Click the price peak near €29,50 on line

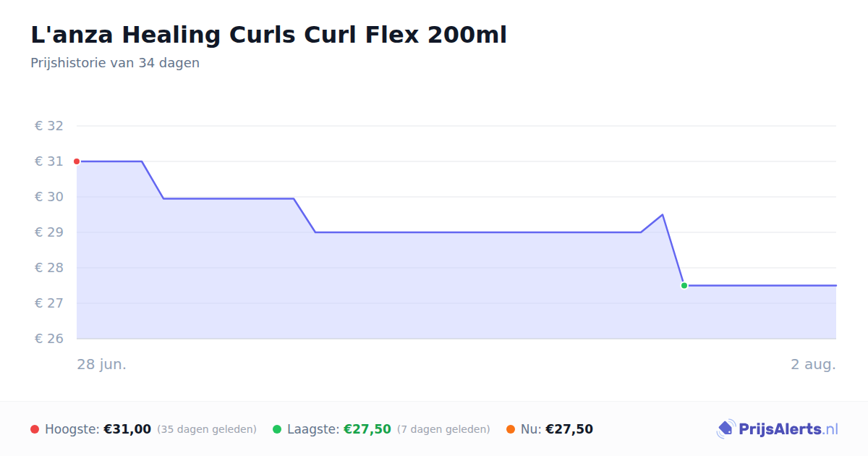(x=663, y=214)
